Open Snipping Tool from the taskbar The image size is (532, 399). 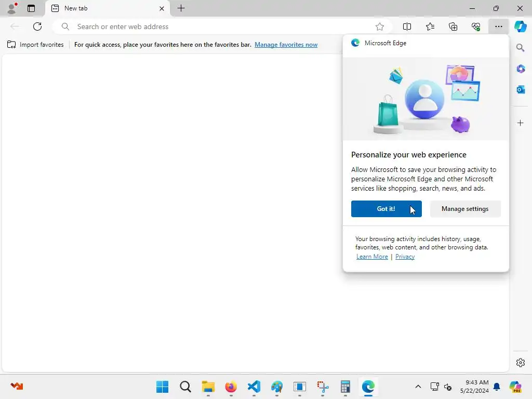coord(323,387)
